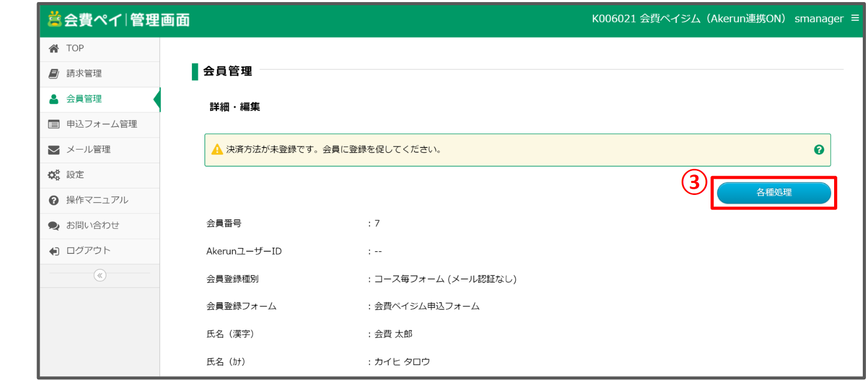
Task: Click the home icon beside TOP
Action: click(x=54, y=48)
